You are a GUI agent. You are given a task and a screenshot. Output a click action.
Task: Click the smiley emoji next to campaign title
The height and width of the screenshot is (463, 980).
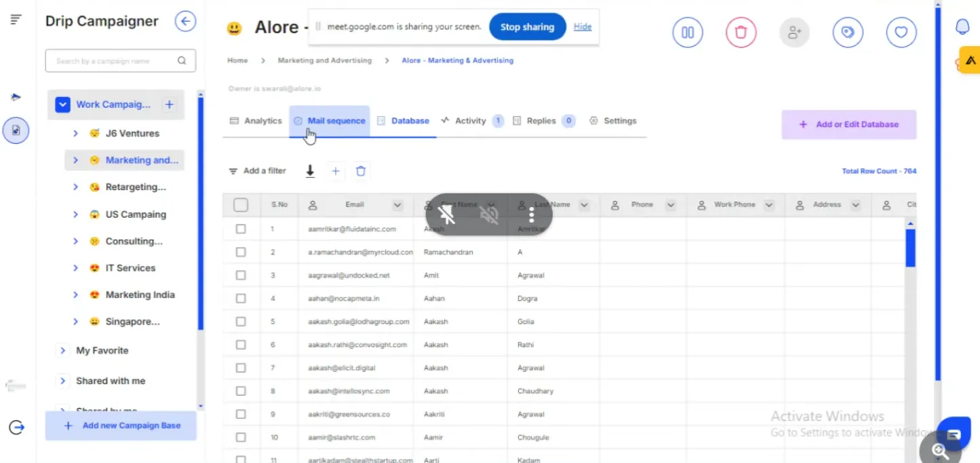tap(234, 29)
